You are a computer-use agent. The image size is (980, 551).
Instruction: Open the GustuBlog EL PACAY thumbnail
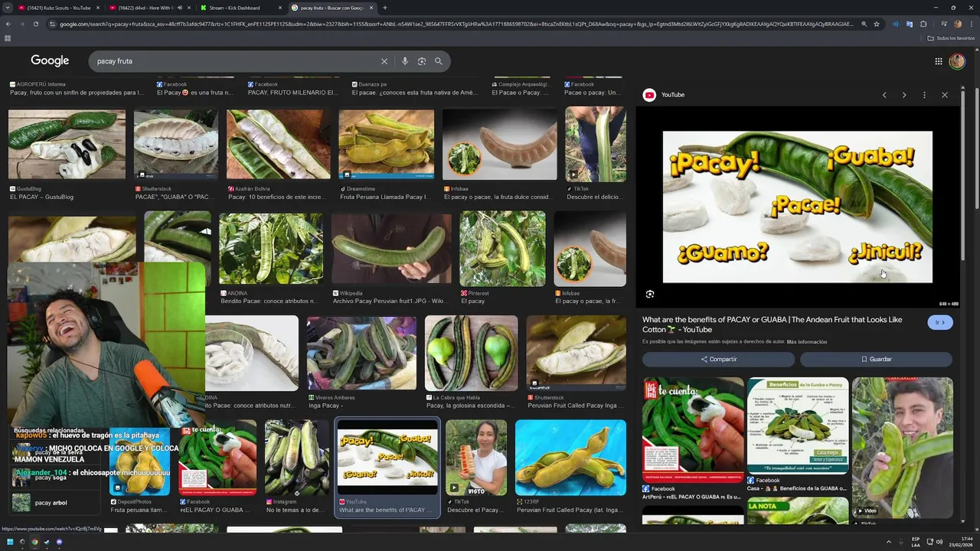[67, 145]
